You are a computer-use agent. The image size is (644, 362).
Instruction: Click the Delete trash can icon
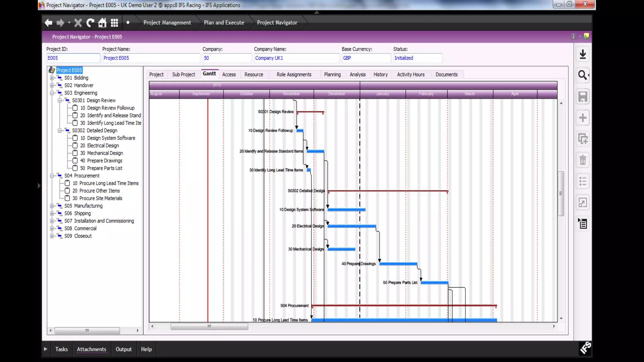pyautogui.click(x=582, y=160)
